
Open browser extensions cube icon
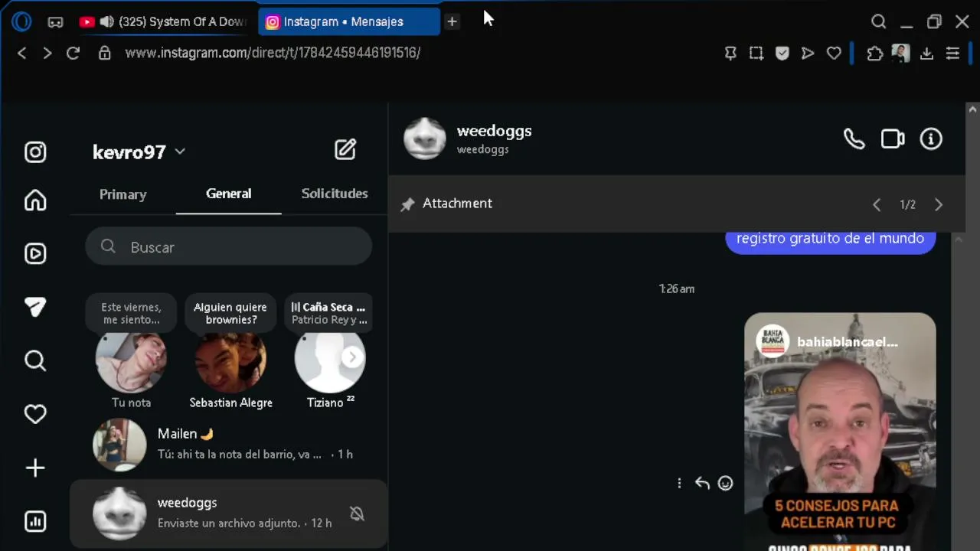coord(874,53)
